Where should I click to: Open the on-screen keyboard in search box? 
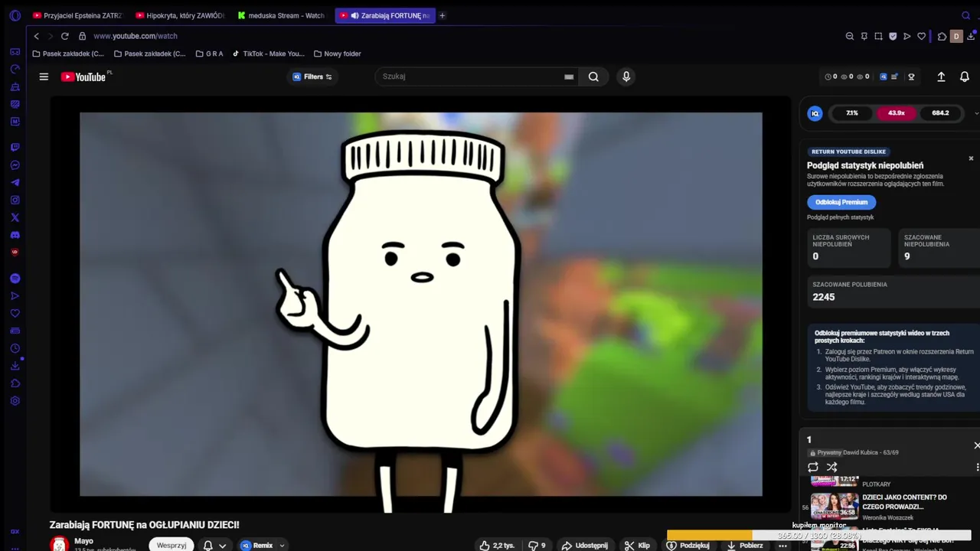coord(569,77)
